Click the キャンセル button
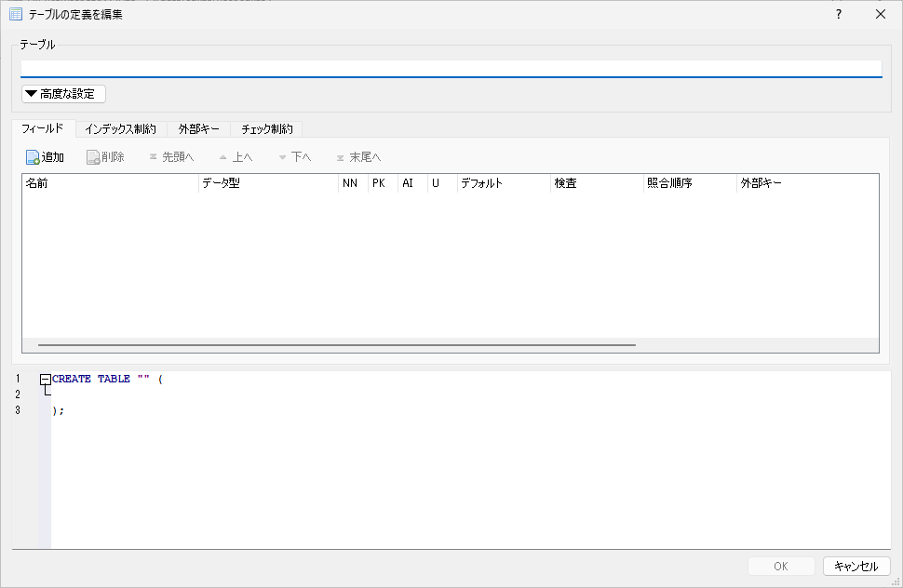Image resolution: width=903 pixels, height=588 pixels. (856, 566)
